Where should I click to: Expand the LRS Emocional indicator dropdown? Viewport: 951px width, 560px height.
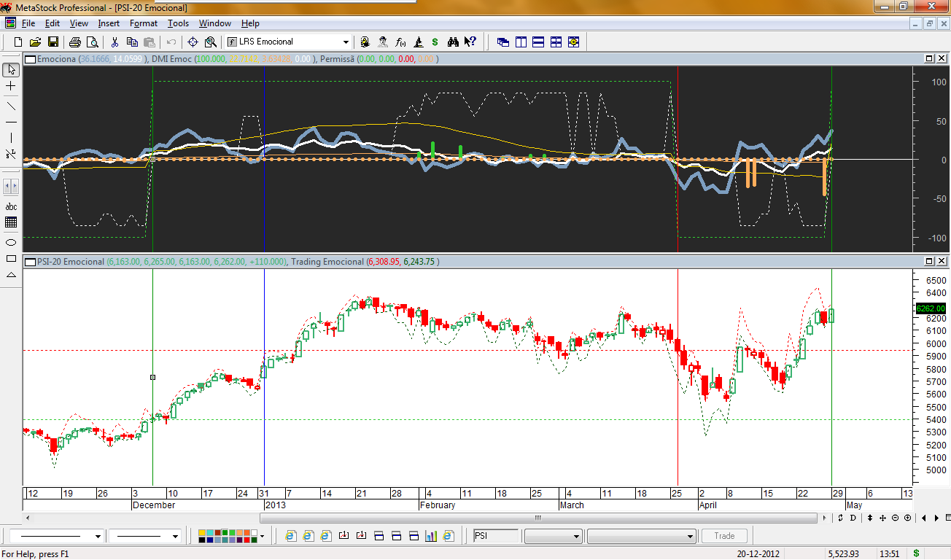346,42
